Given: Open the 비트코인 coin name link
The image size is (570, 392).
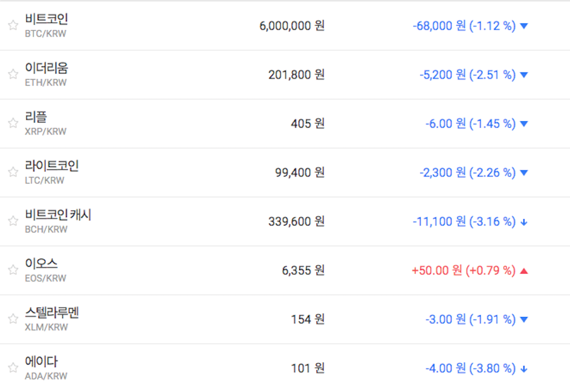Looking at the screenshot, I should click(x=46, y=19).
